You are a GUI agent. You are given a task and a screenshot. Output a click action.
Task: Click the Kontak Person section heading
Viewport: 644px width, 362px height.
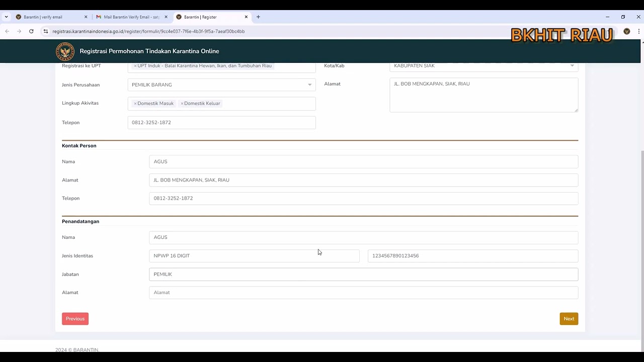pyautogui.click(x=79, y=146)
